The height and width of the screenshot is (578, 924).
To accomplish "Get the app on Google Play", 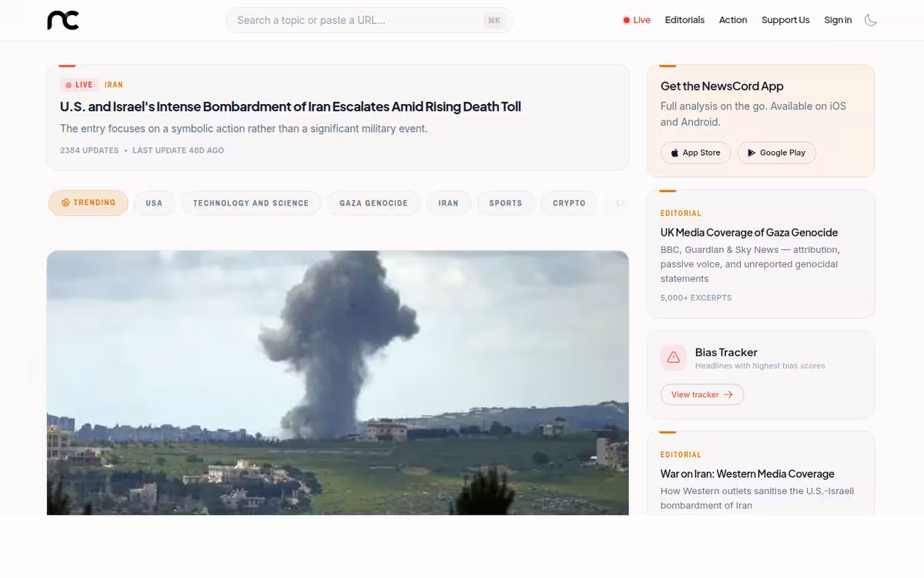I will pyautogui.click(x=776, y=153).
